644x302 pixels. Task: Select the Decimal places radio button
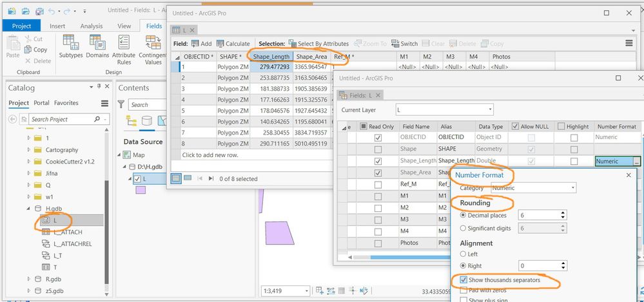click(463, 215)
